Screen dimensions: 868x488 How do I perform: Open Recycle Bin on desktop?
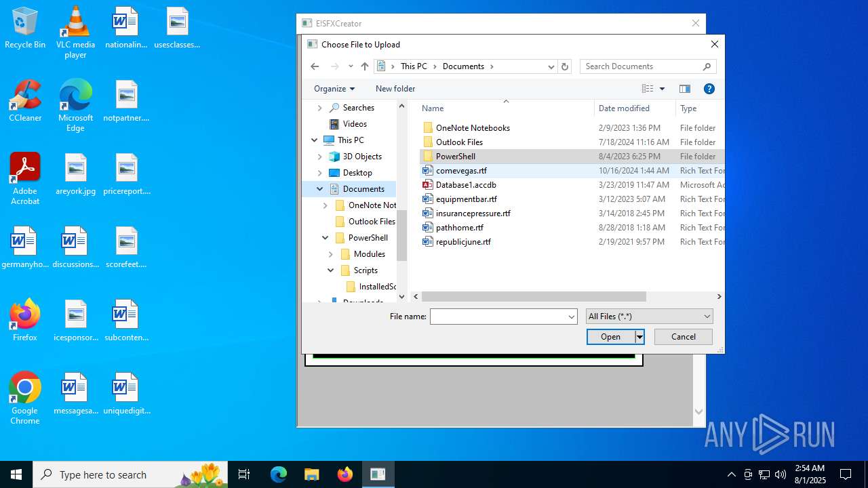25,28
